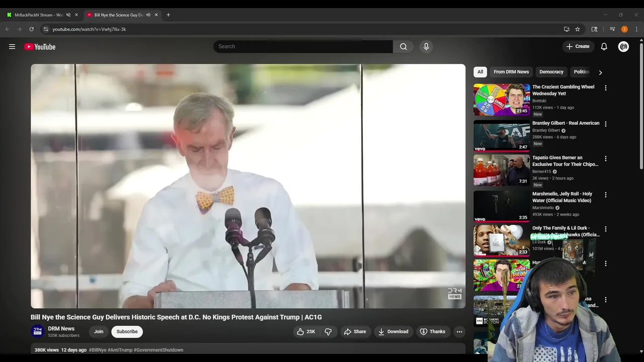The width and height of the screenshot is (644, 362).
Task: Download the video
Action: [393, 331]
